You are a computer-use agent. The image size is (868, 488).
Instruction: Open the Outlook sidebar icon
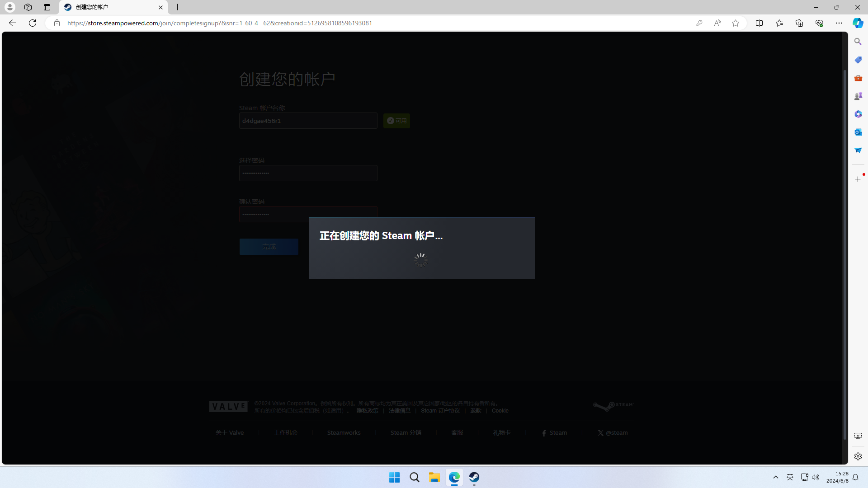(858, 132)
